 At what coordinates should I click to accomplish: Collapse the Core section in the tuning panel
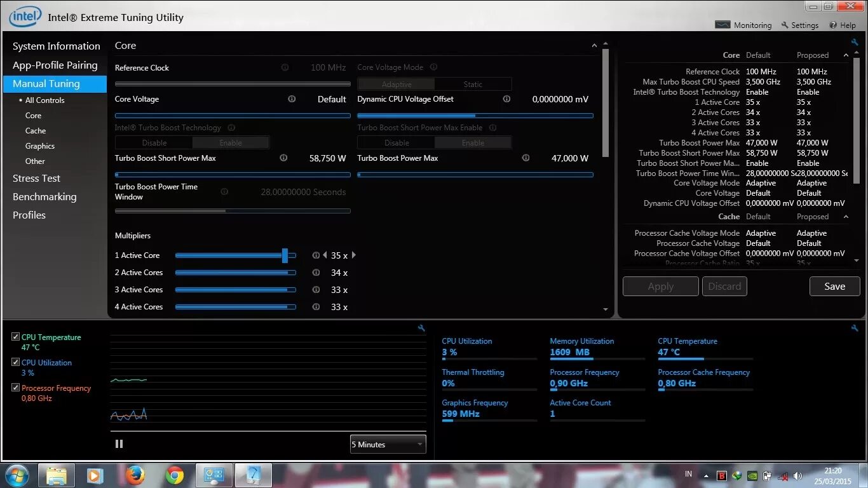point(594,46)
